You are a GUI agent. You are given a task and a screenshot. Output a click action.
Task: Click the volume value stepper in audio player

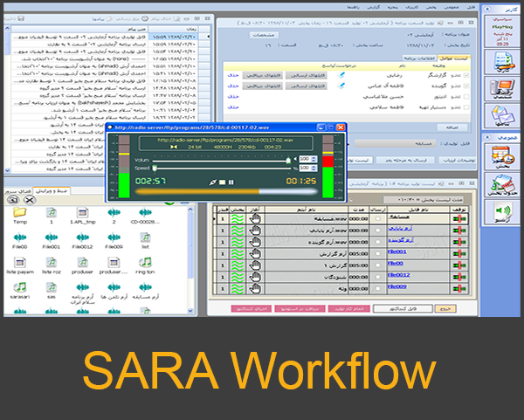pyautogui.click(x=314, y=159)
